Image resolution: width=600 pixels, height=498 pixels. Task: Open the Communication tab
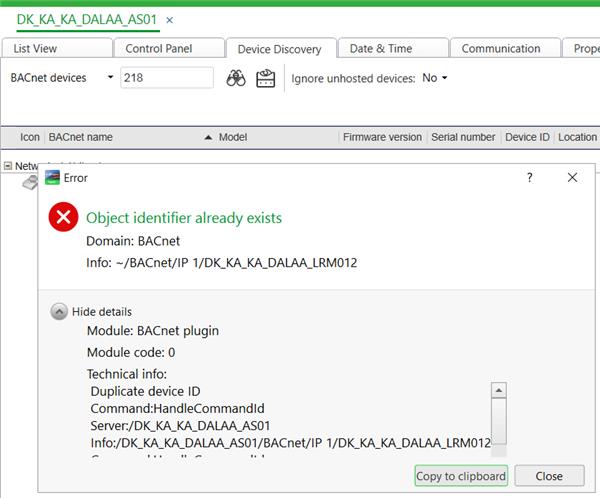[505, 49]
